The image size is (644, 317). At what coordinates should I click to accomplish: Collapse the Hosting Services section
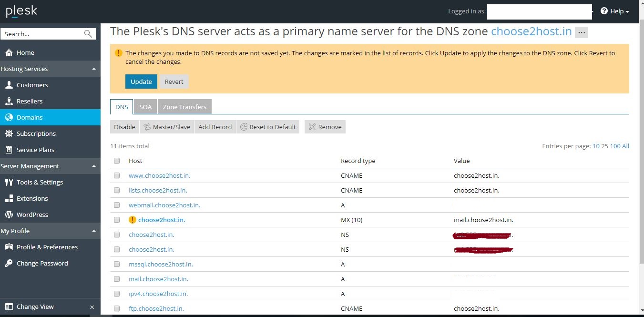pyautogui.click(x=94, y=69)
